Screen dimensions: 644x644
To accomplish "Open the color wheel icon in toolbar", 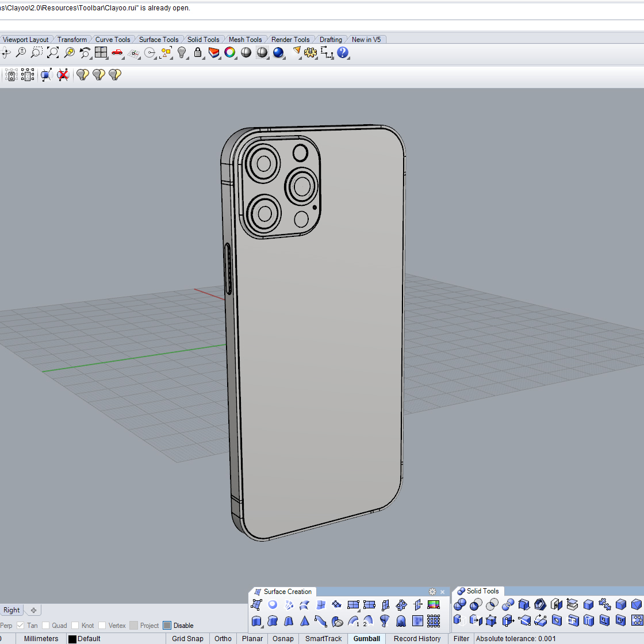I will 230,53.
